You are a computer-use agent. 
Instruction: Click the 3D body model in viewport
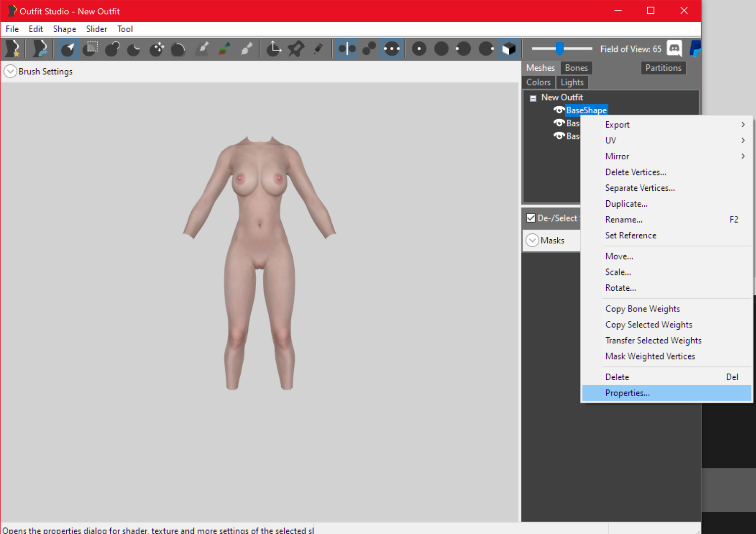[259, 262]
